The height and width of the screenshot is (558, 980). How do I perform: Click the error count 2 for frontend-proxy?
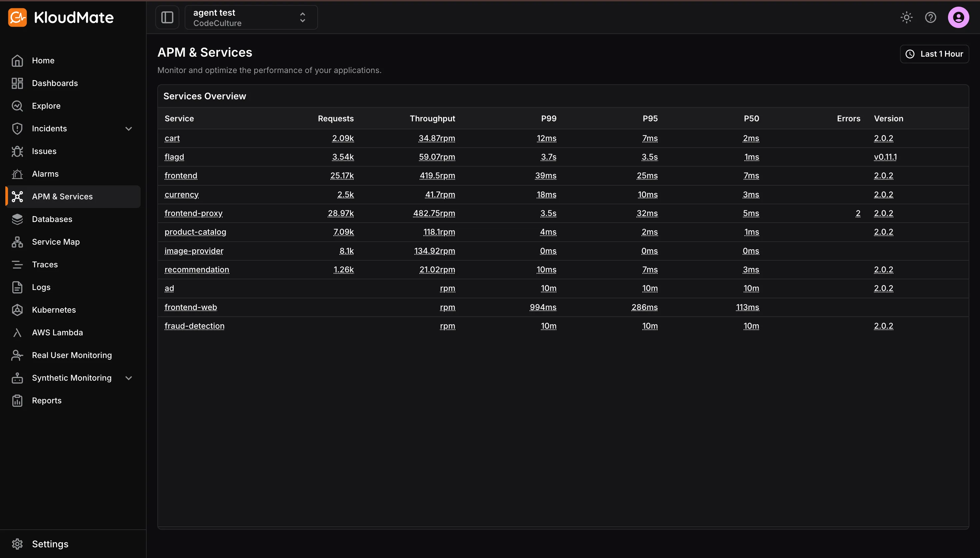pos(858,213)
